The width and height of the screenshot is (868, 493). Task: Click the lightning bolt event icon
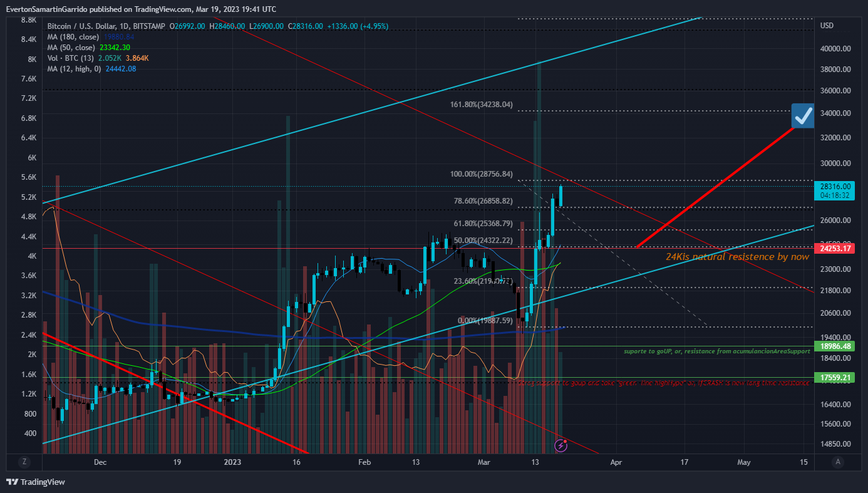(x=562, y=445)
